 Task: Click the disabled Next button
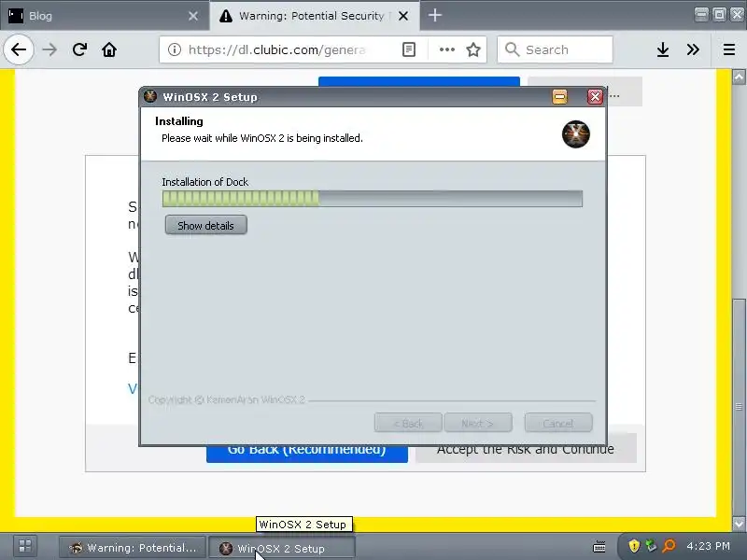coord(478,423)
